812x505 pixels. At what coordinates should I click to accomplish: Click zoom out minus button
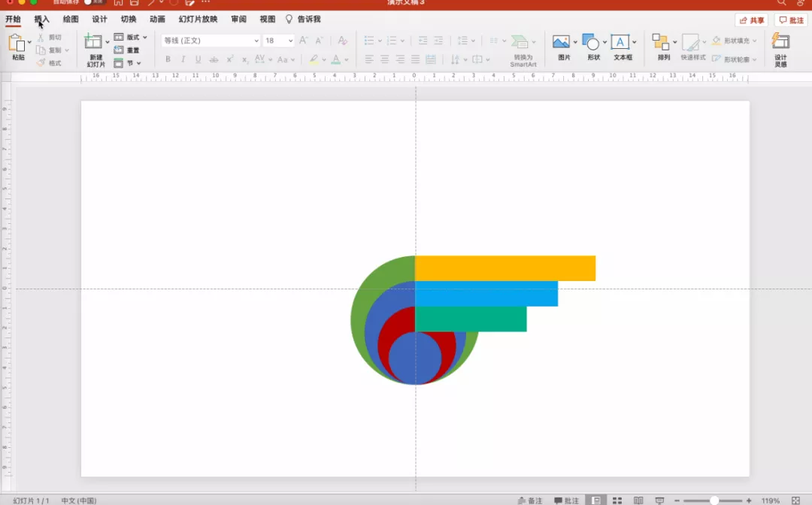point(677,500)
